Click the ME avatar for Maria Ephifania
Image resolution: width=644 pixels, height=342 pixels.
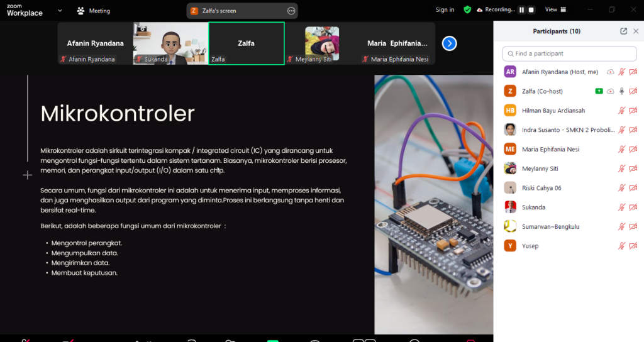click(x=510, y=149)
